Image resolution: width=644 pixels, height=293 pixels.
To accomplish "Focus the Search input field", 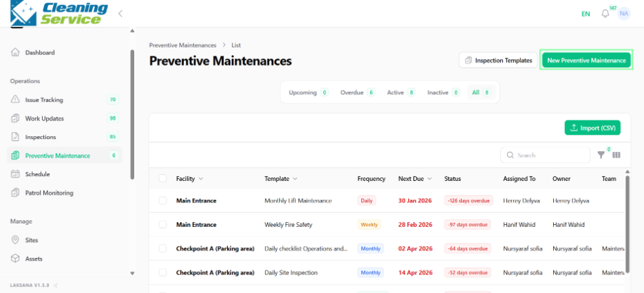I will tap(545, 155).
